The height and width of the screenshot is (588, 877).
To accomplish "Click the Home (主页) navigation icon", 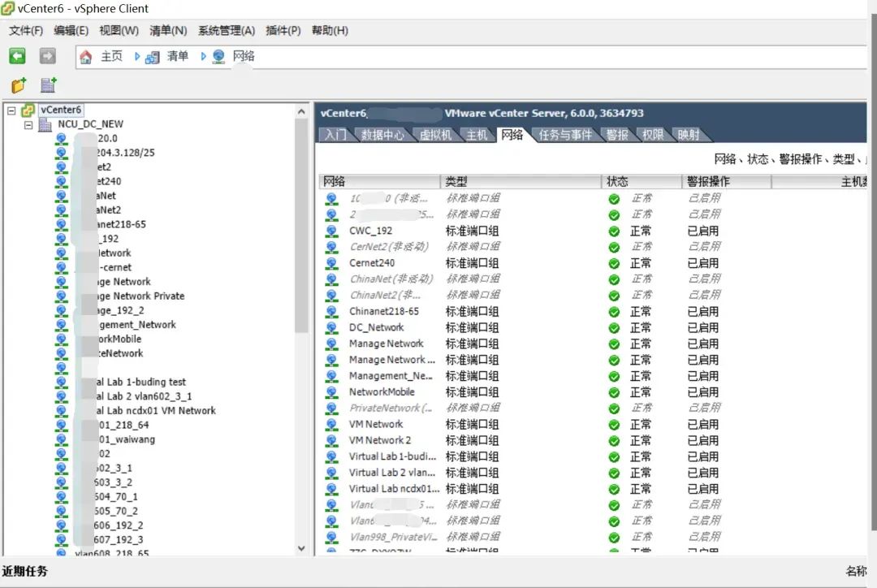I will point(84,57).
